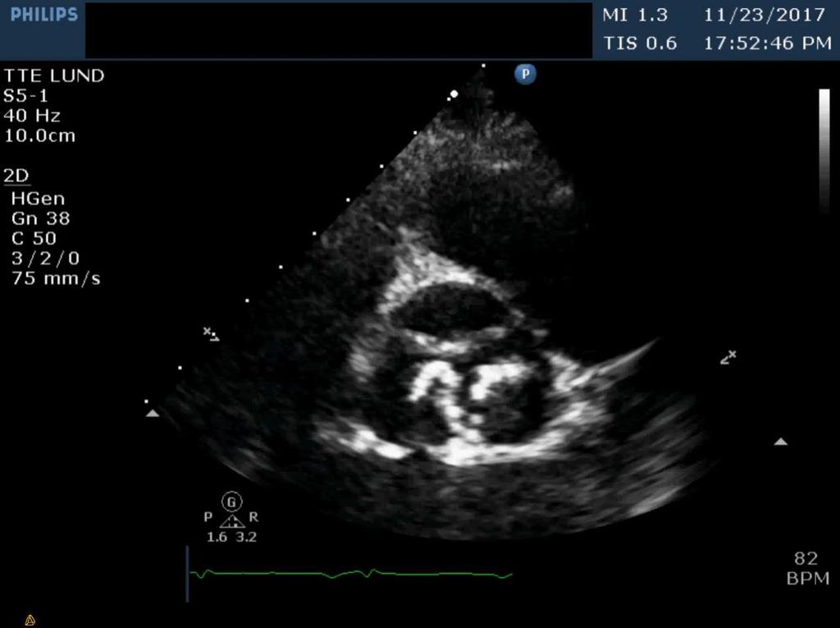Click the time "17:52:46 PM"

pyautogui.click(x=768, y=43)
